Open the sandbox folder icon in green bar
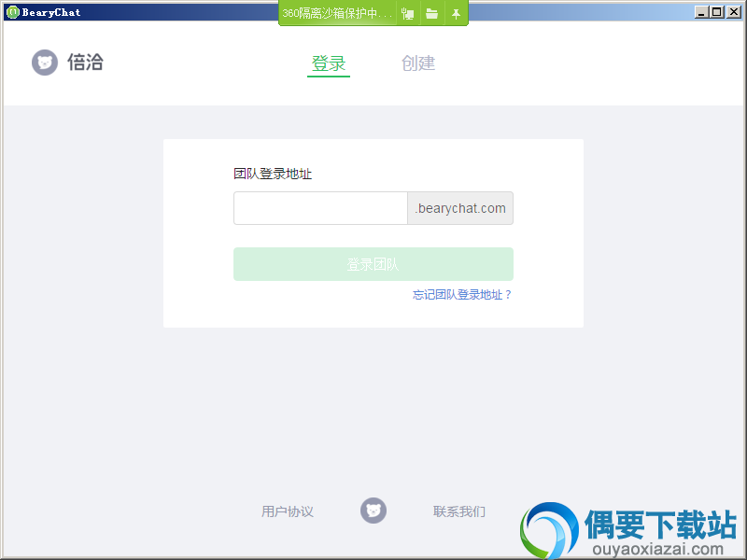Image resolution: width=747 pixels, height=560 pixels. click(x=432, y=14)
